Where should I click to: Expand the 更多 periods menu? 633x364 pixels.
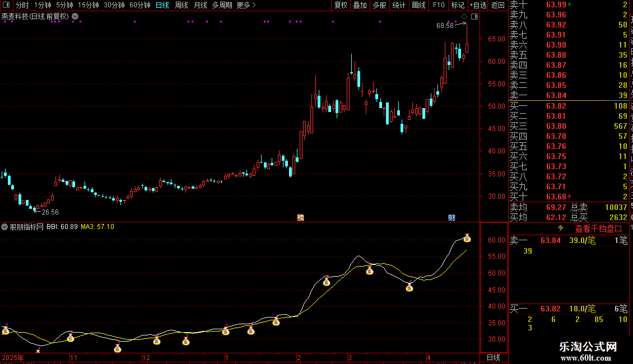tap(246, 5)
